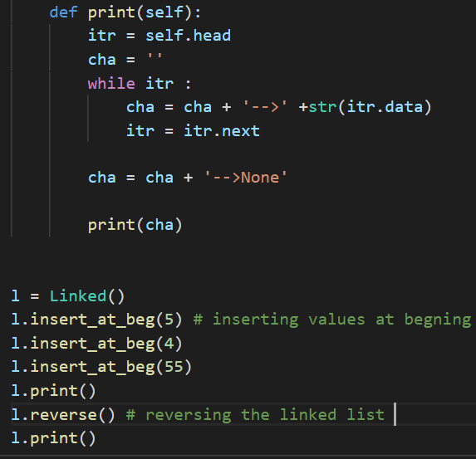Click the insert_at_beg(4) line

click(96, 344)
